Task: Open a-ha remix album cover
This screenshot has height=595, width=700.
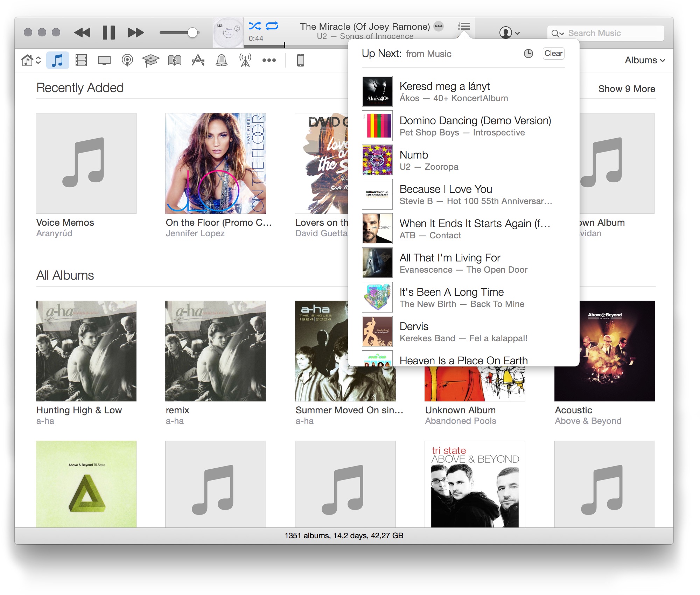Action: click(x=216, y=351)
